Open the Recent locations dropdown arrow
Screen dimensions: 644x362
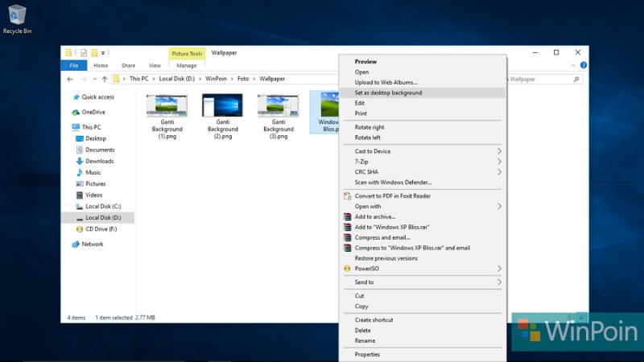94,79
